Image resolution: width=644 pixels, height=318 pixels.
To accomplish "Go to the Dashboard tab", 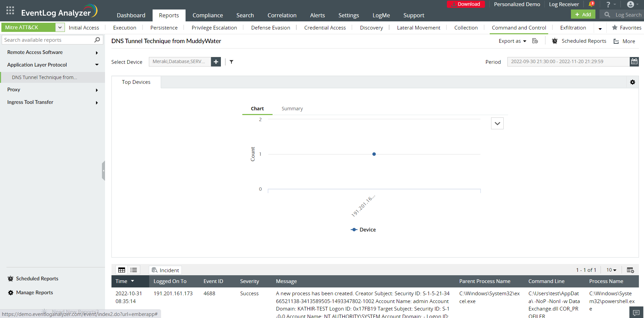I will tap(131, 15).
